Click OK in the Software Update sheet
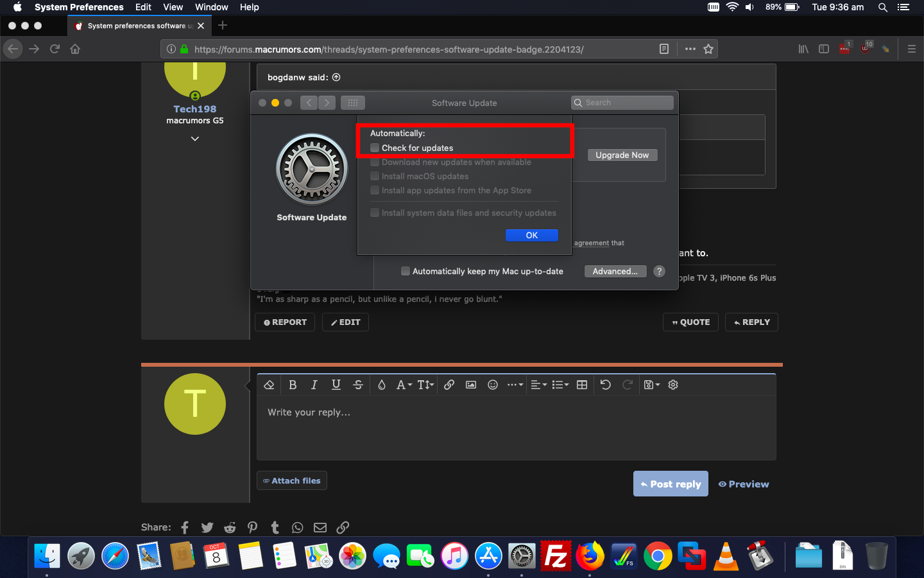 tap(532, 235)
